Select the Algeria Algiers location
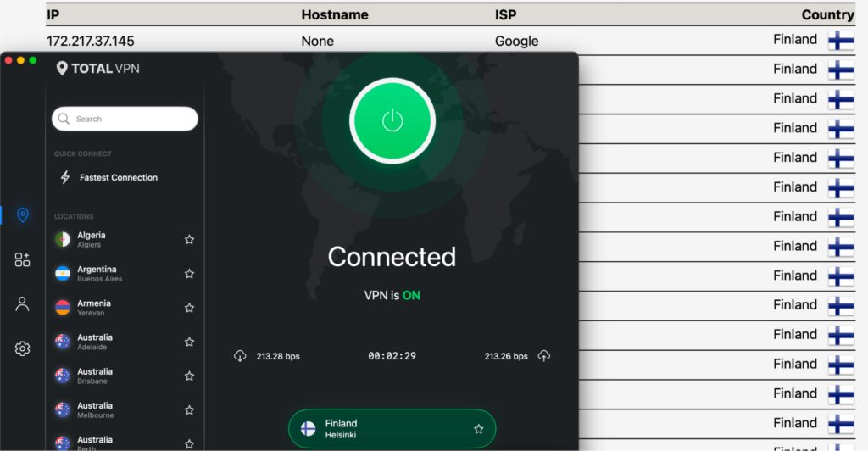Viewport: 868px width, 451px height. tap(125, 240)
